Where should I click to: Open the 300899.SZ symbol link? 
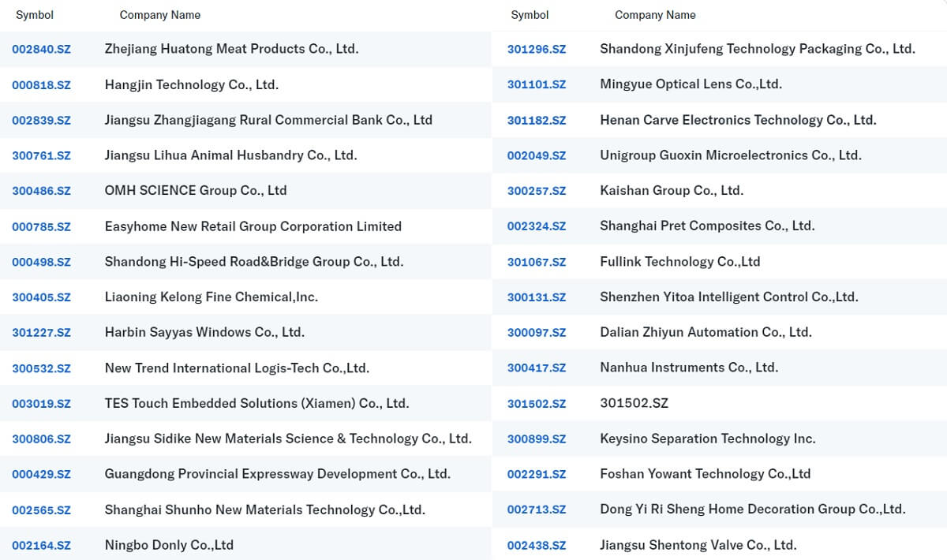537,439
